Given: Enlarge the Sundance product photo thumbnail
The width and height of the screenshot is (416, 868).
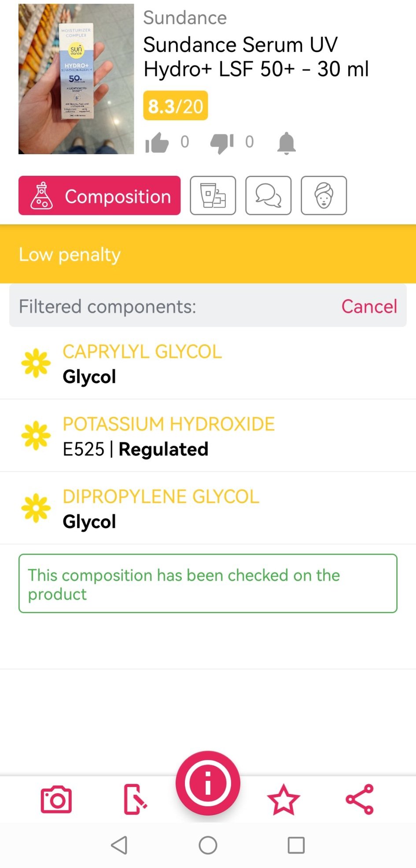Looking at the screenshot, I should [x=76, y=79].
